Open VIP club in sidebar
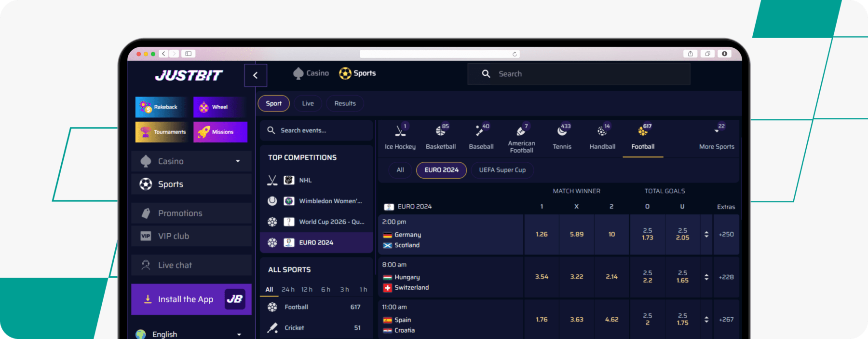Viewport: 868px width, 339px height. coord(191,236)
